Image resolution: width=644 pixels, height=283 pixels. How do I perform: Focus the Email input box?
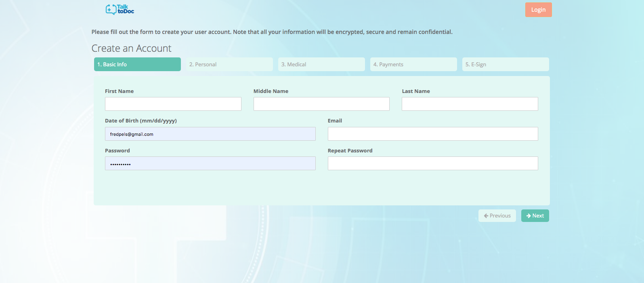click(433, 134)
